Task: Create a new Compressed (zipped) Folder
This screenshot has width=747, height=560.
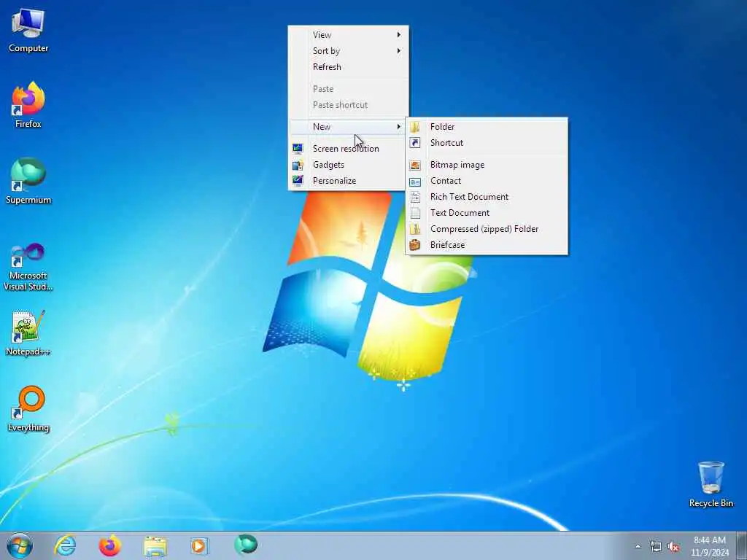Action: [487, 229]
